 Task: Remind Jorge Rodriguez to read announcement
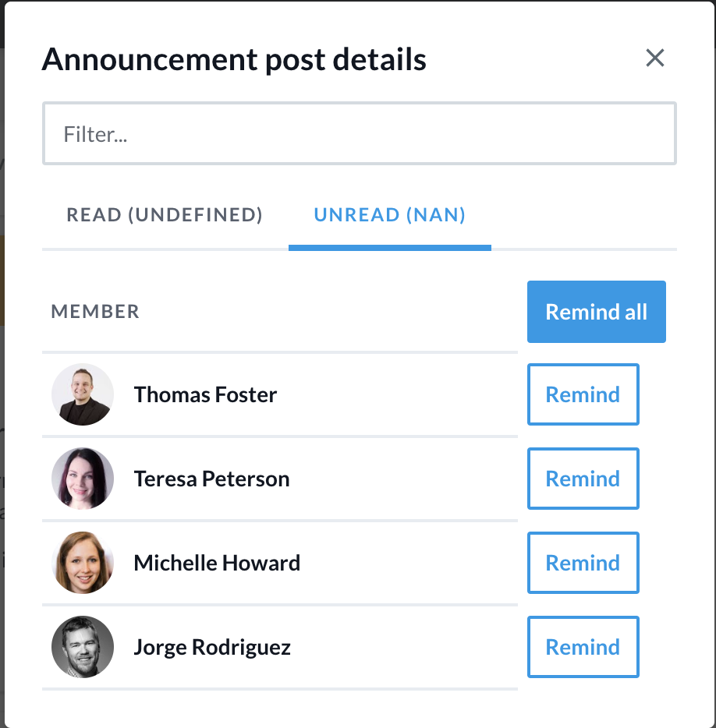click(x=583, y=647)
